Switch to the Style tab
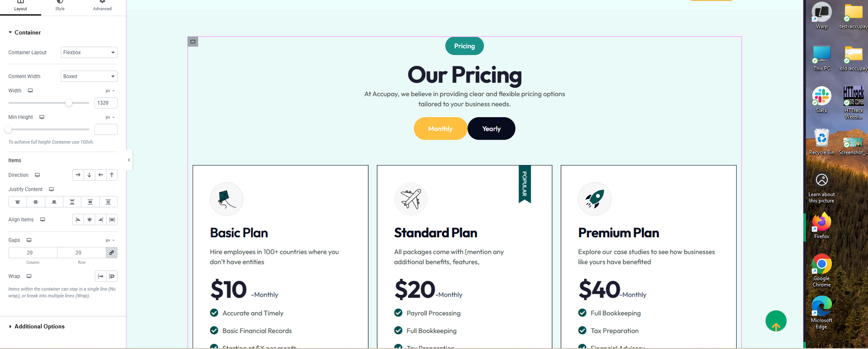 tap(60, 6)
